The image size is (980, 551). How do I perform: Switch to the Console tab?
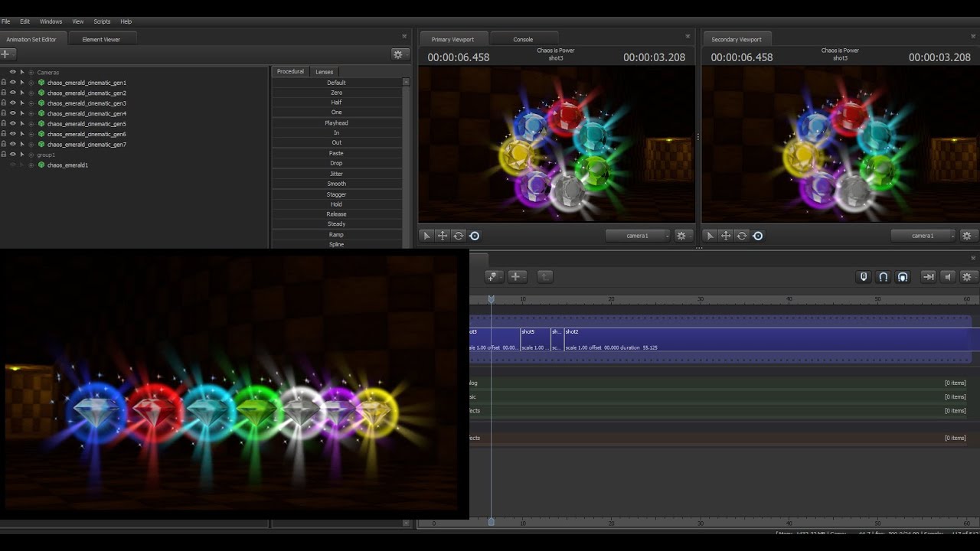click(x=523, y=39)
